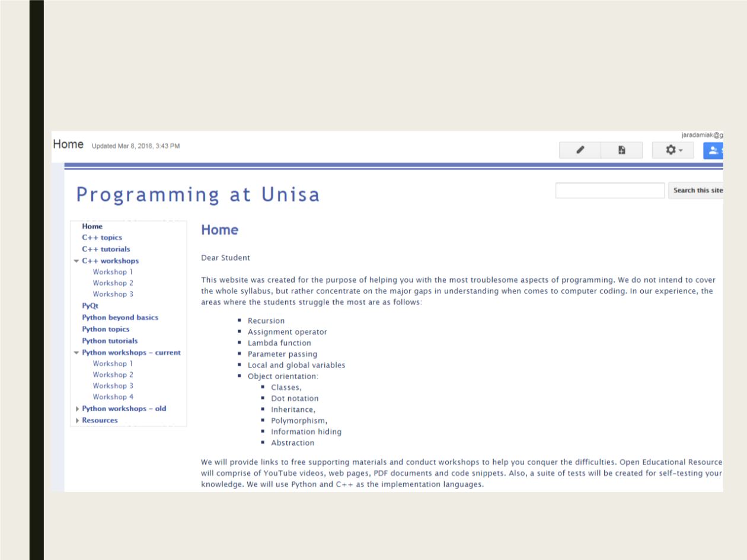Click the "Local and global variables" bullet
This screenshot has width=747, height=560.
296,365
